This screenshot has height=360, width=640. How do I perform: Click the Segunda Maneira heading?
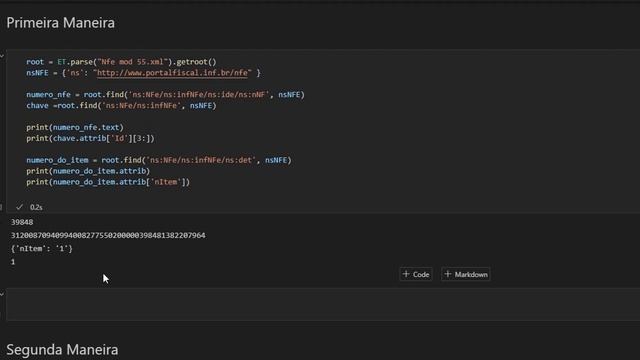point(62,350)
